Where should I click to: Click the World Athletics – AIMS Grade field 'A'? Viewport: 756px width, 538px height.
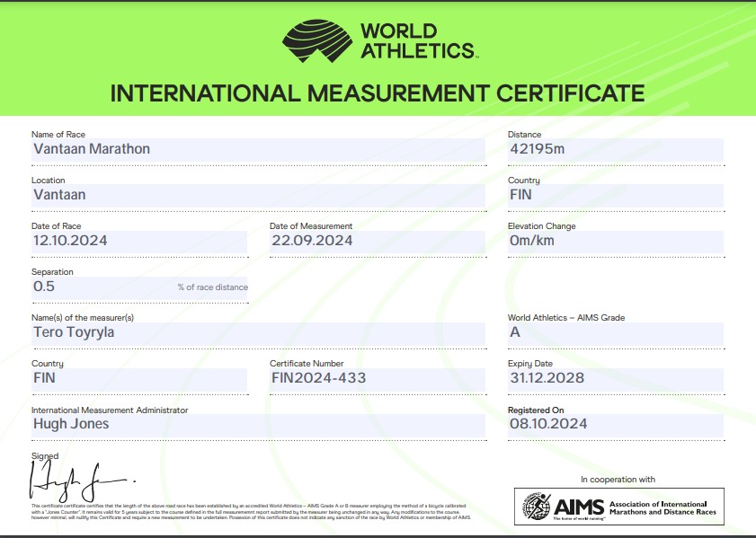[615, 332]
